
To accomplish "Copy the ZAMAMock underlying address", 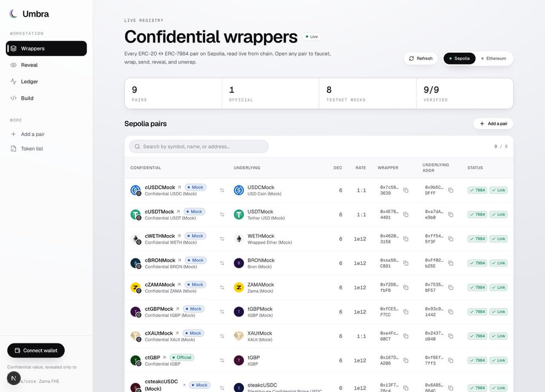I will click(x=451, y=288).
